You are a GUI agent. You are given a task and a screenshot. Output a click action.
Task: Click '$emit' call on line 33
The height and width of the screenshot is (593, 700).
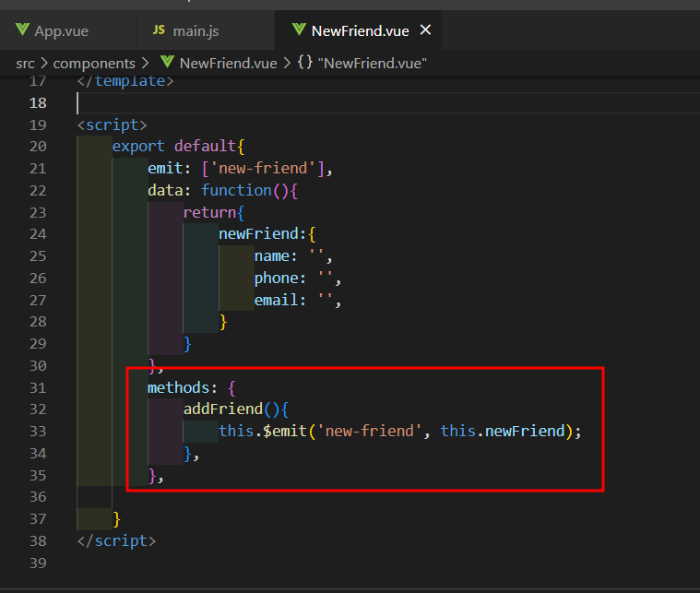[x=285, y=432]
